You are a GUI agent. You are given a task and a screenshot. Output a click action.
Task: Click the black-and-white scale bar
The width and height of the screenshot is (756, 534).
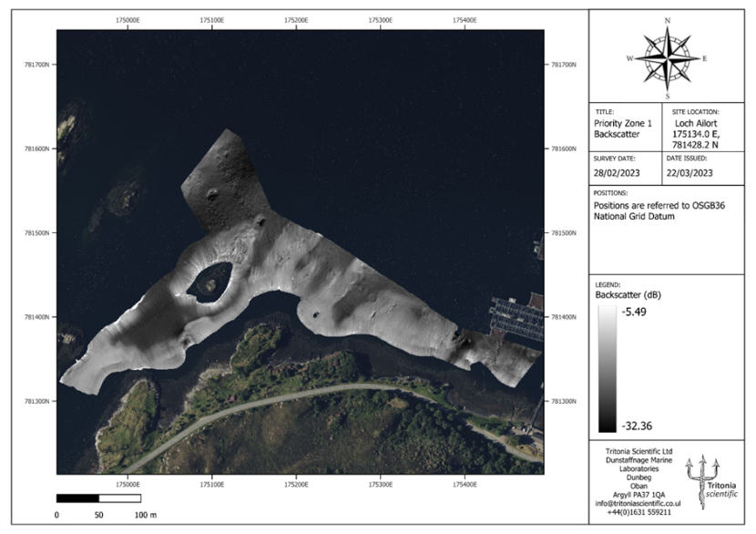pos(99,498)
